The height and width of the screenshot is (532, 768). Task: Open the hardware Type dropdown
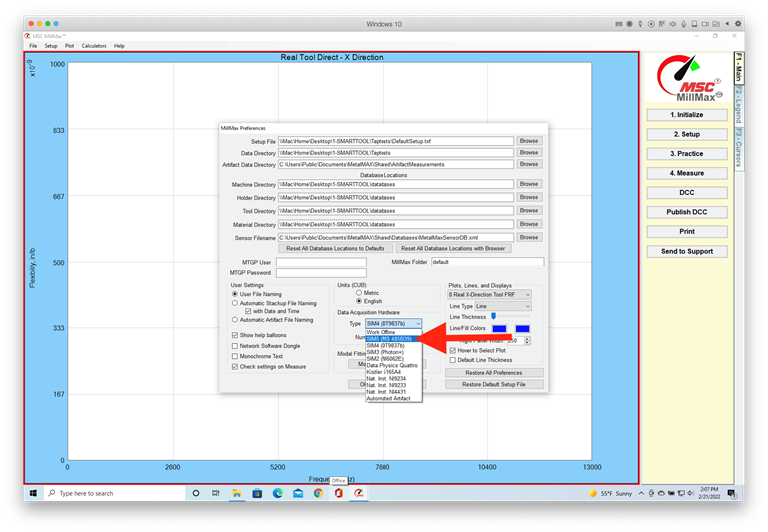point(393,324)
